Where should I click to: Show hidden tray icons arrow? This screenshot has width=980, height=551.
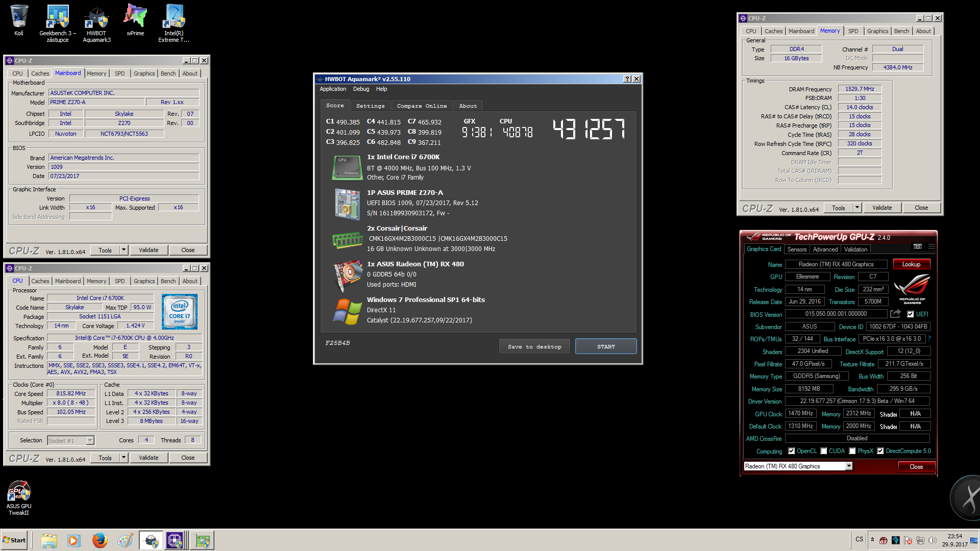pos(872,540)
